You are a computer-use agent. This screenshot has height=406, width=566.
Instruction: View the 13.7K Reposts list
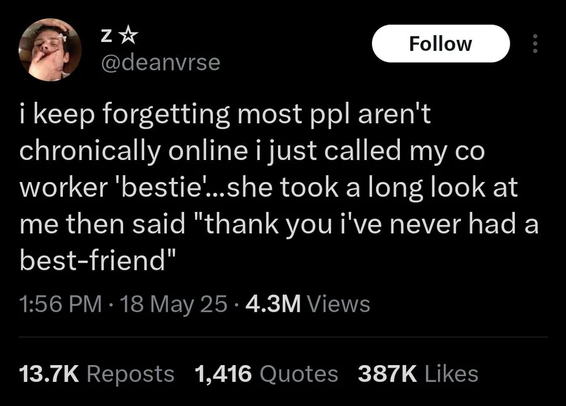pyautogui.click(x=97, y=374)
